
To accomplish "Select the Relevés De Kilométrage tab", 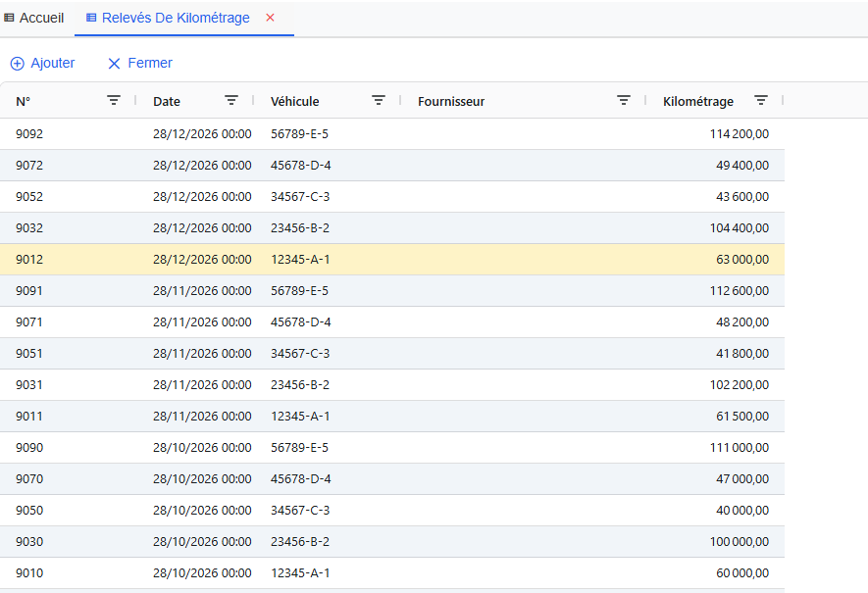I will tap(175, 18).
